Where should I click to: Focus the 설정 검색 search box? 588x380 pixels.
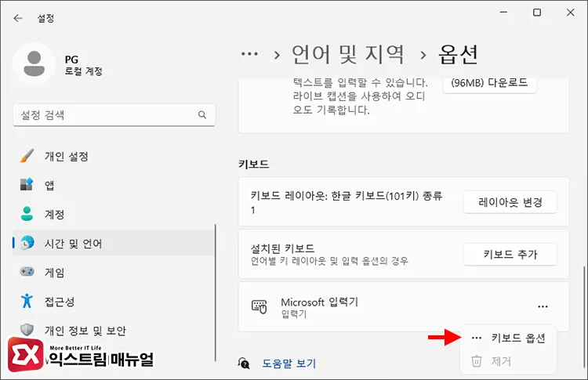(114, 115)
